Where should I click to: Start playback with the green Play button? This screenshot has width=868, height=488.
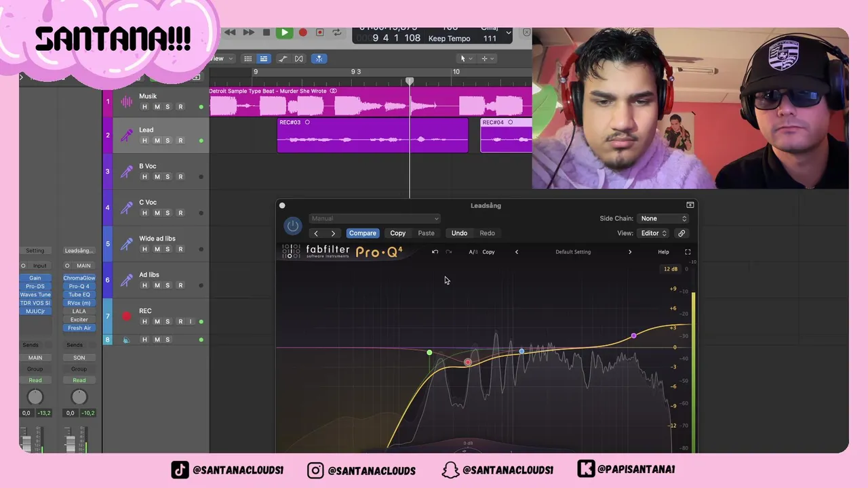tap(284, 33)
